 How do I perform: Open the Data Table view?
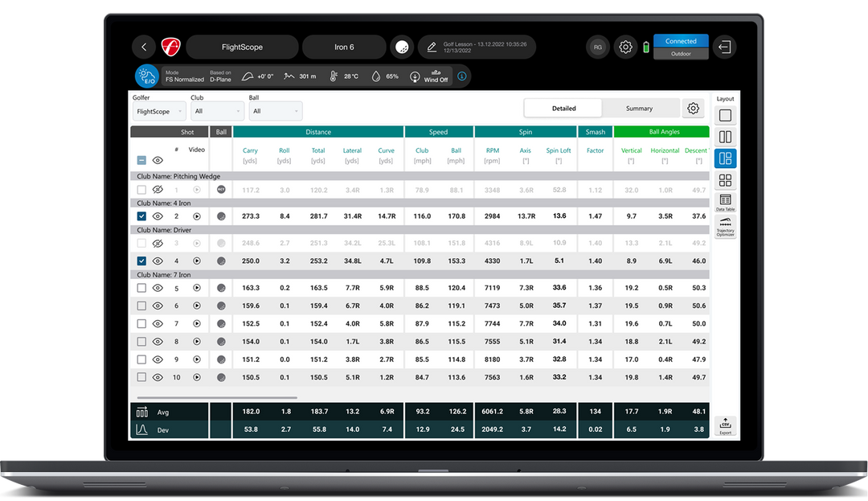[725, 202]
